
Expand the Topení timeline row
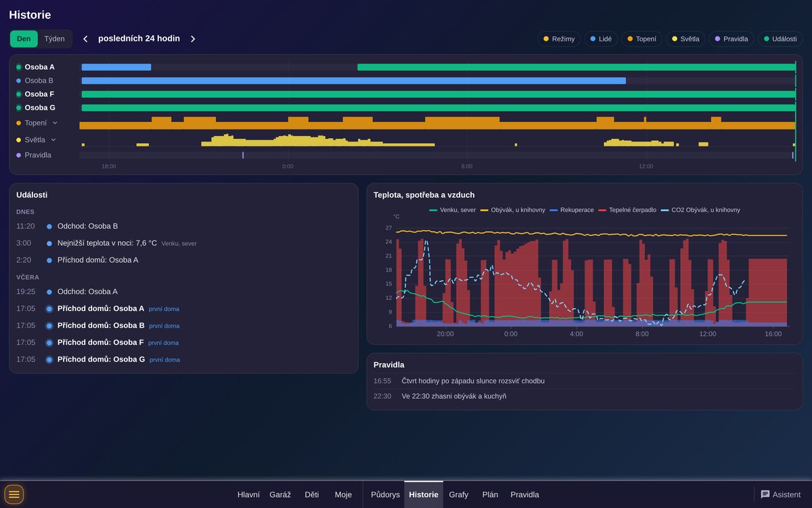point(55,123)
